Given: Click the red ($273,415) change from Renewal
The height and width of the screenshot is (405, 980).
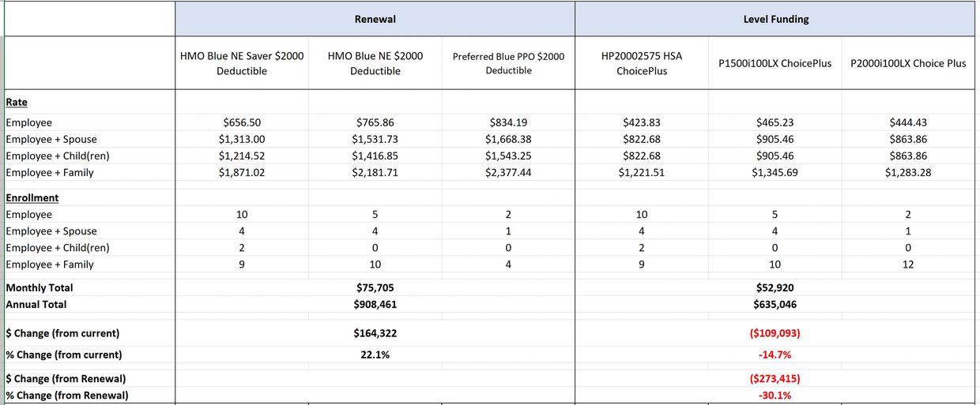Looking at the screenshot, I should point(775,379).
